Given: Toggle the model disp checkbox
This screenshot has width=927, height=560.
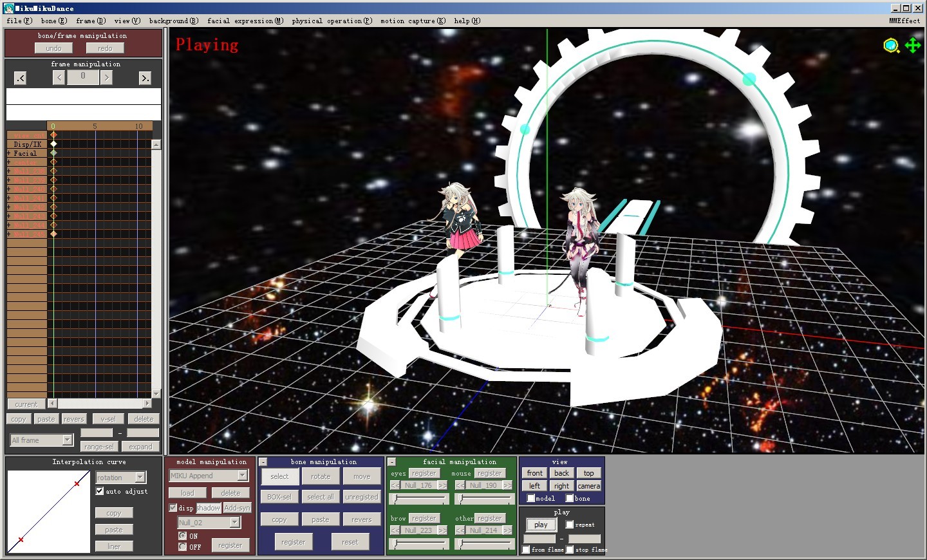Looking at the screenshot, I should tap(173, 508).
